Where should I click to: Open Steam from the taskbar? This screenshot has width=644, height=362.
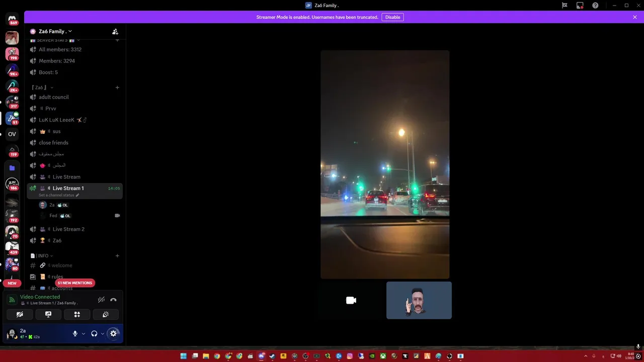(272, 356)
